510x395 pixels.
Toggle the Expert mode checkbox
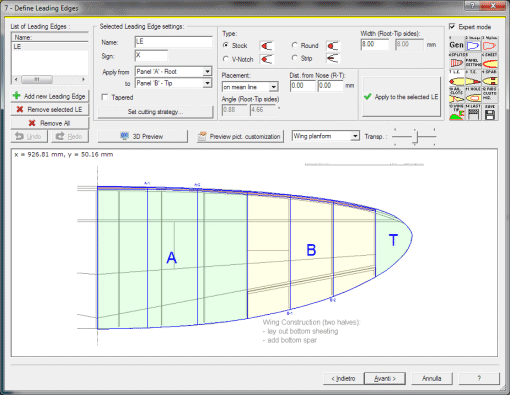(452, 26)
